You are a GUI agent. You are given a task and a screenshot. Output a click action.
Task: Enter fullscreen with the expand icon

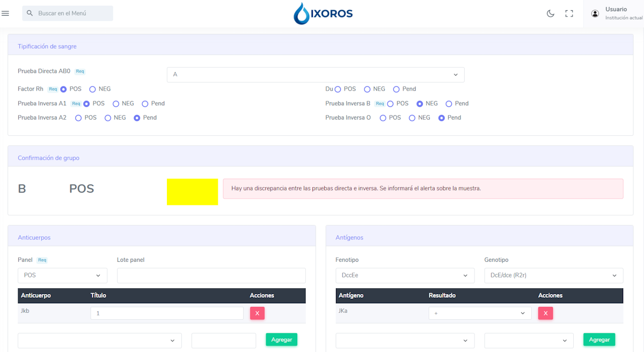(x=569, y=13)
